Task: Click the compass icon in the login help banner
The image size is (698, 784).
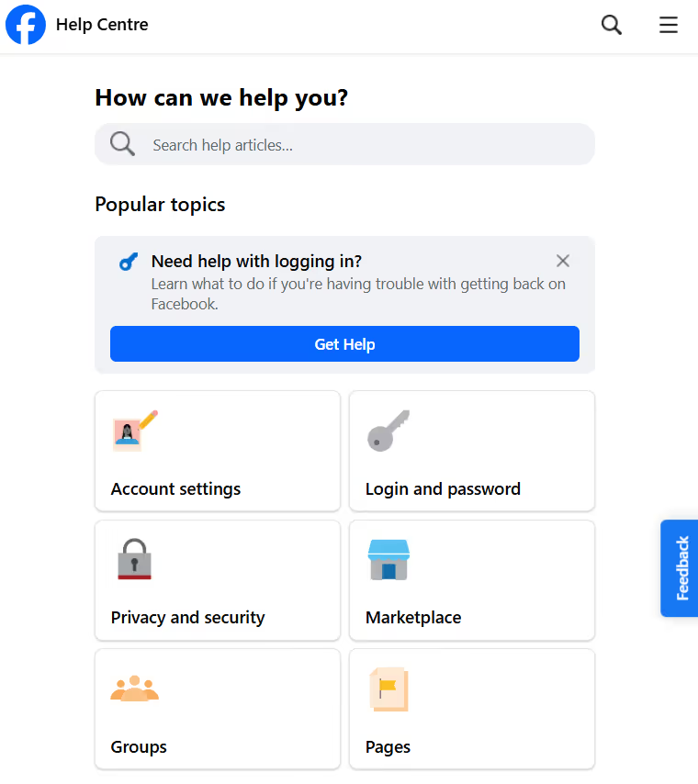Action: tap(128, 262)
